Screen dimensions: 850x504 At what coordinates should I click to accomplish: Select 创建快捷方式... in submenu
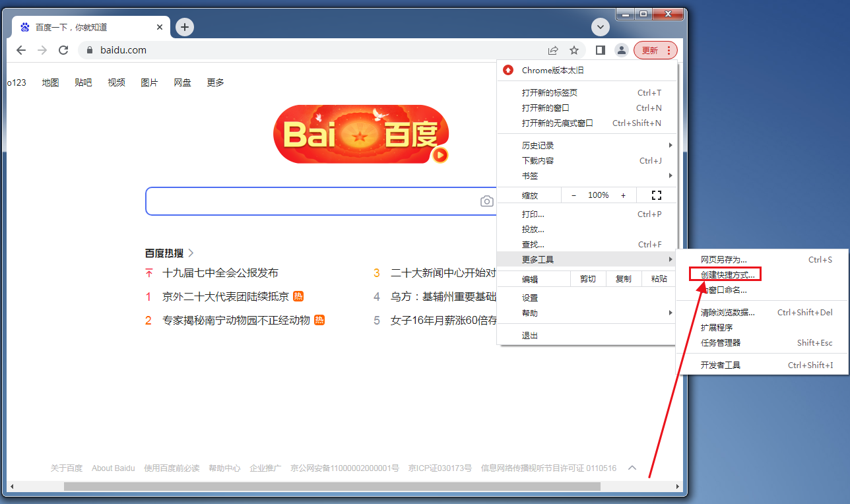(762, 275)
